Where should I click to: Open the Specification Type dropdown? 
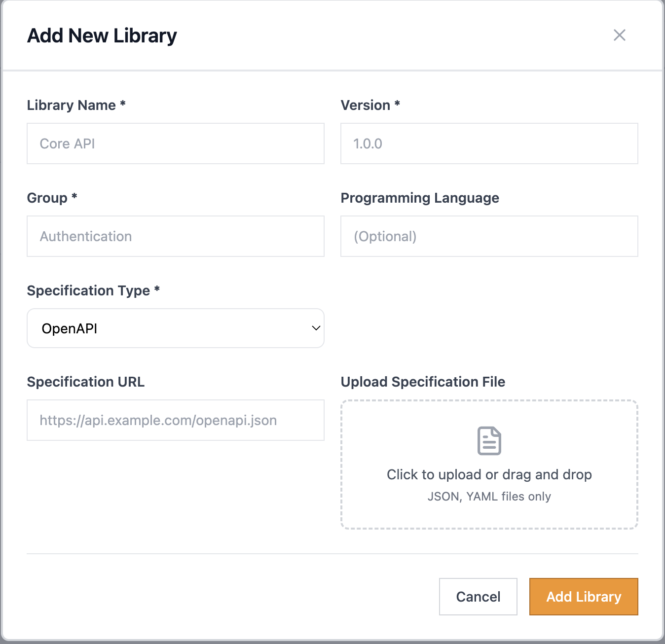(176, 328)
